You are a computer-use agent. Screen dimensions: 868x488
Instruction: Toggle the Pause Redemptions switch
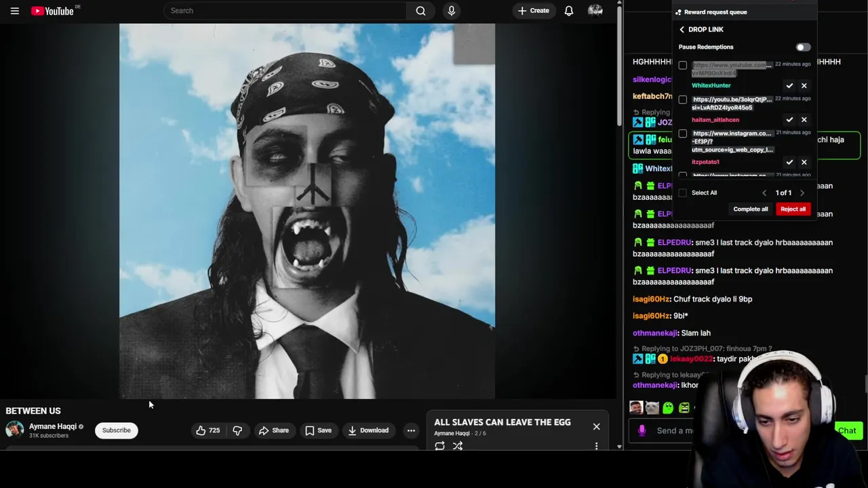pos(803,47)
